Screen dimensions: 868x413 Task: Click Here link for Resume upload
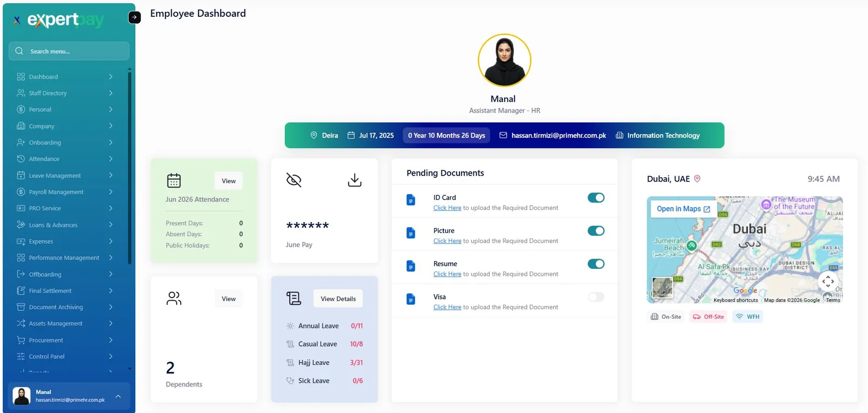pyautogui.click(x=447, y=274)
